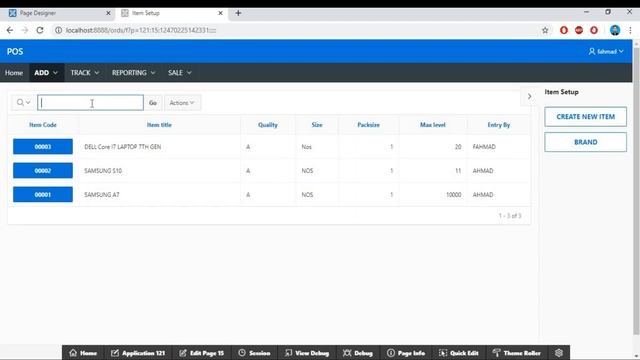Go forward in browser history
Image resolution: width=640 pixels, height=360 pixels.
tap(24, 30)
